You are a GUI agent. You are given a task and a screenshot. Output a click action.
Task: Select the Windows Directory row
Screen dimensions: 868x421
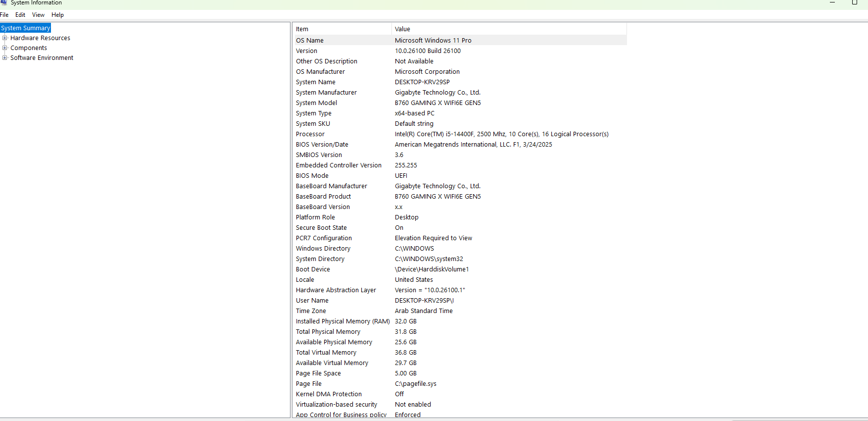coord(460,249)
